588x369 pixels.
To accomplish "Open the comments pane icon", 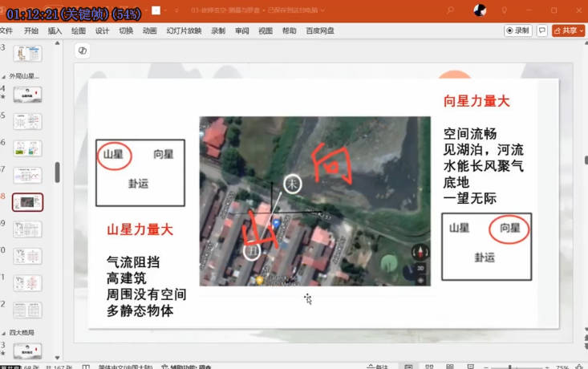I will point(542,30).
